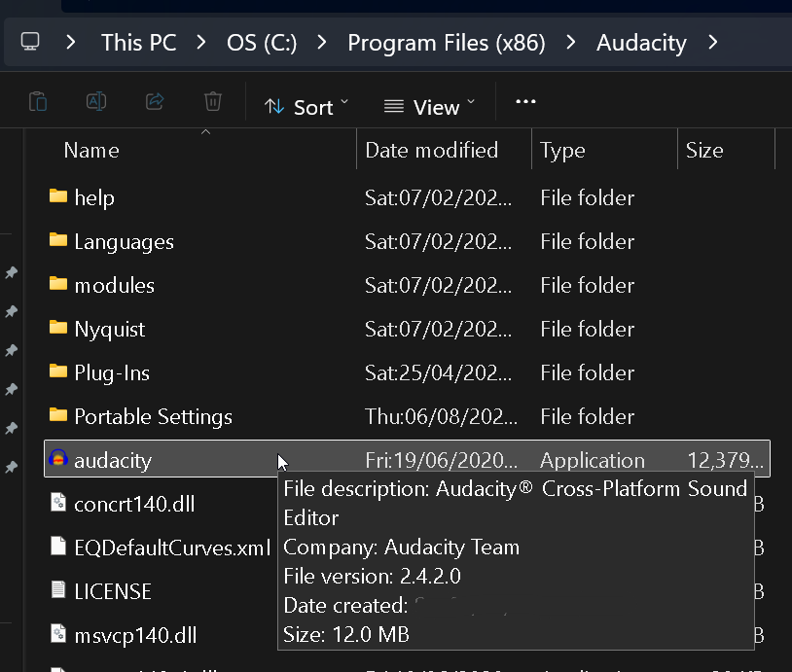792x672 pixels.
Task: Click Thu:06/08 date of Portable Settings
Action: tap(441, 417)
